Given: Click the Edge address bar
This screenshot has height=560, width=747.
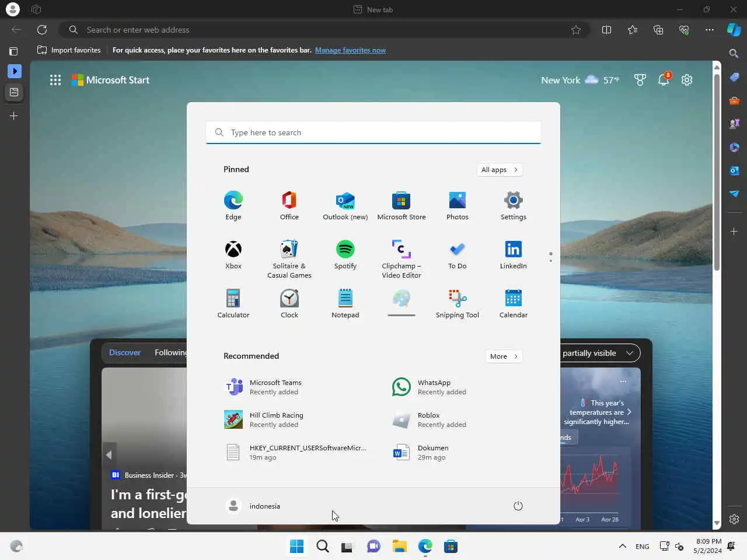Looking at the screenshot, I should (x=324, y=30).
